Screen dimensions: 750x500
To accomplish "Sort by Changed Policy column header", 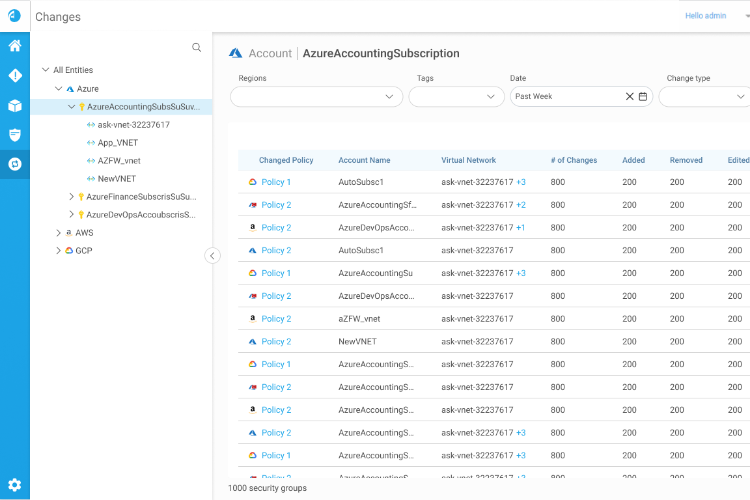I will 286,160.
